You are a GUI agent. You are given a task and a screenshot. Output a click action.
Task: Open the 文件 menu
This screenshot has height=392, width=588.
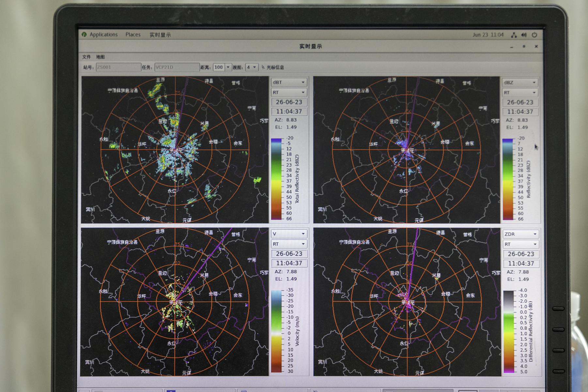pos(86,57)
